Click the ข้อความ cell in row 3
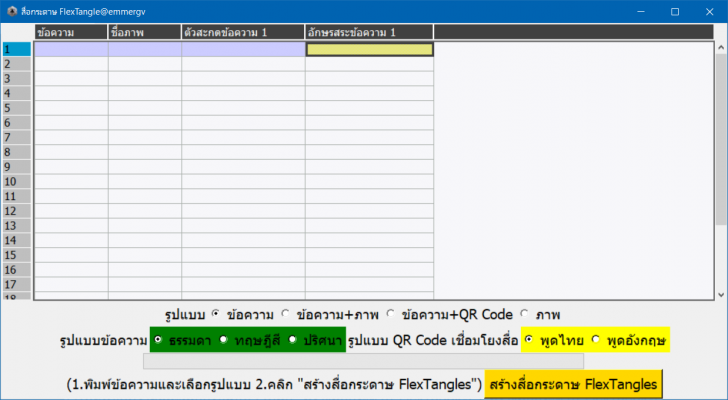 point(71,78)
